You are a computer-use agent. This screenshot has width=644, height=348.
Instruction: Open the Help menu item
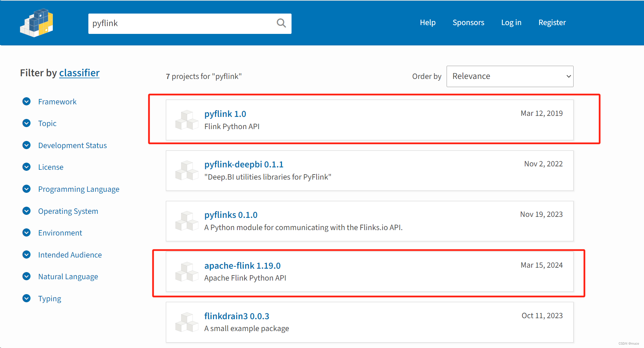[x=428, y=22]
